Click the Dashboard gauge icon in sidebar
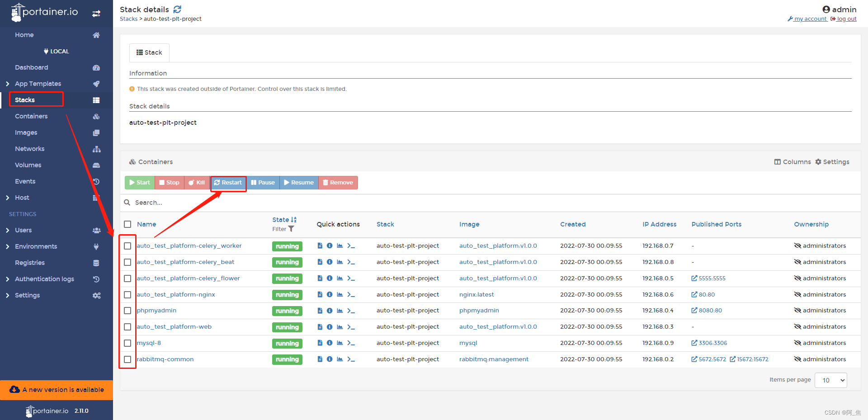The image size is (868, 420). tap(96, 67)
